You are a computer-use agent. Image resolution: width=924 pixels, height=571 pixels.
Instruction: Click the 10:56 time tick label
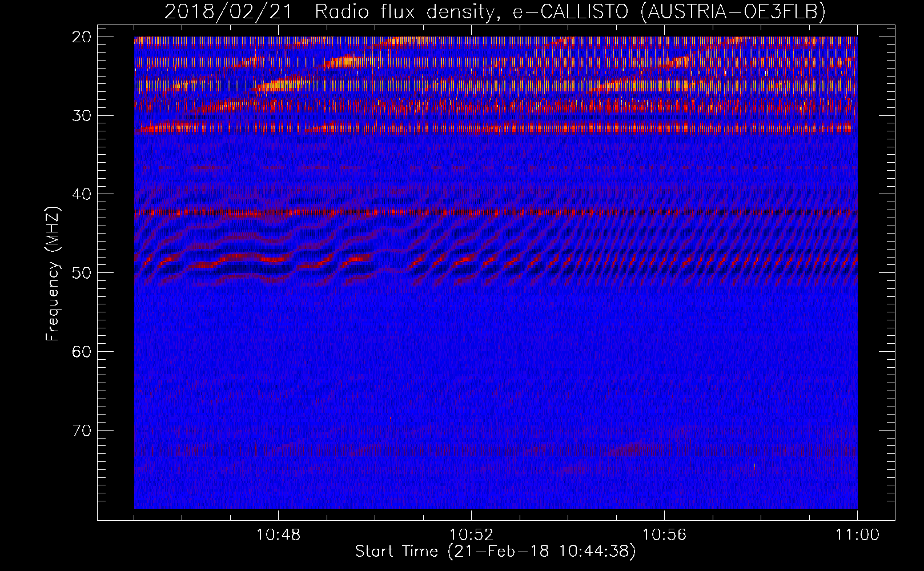point(664,535)
